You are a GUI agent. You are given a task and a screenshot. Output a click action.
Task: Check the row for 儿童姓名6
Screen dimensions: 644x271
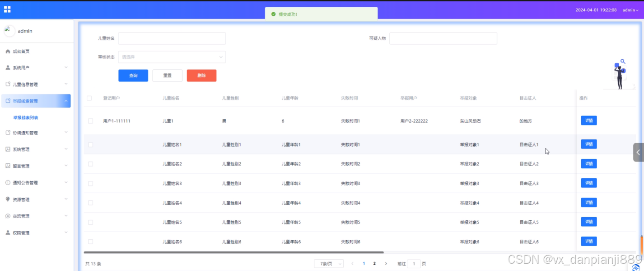(x=90, y=242)
